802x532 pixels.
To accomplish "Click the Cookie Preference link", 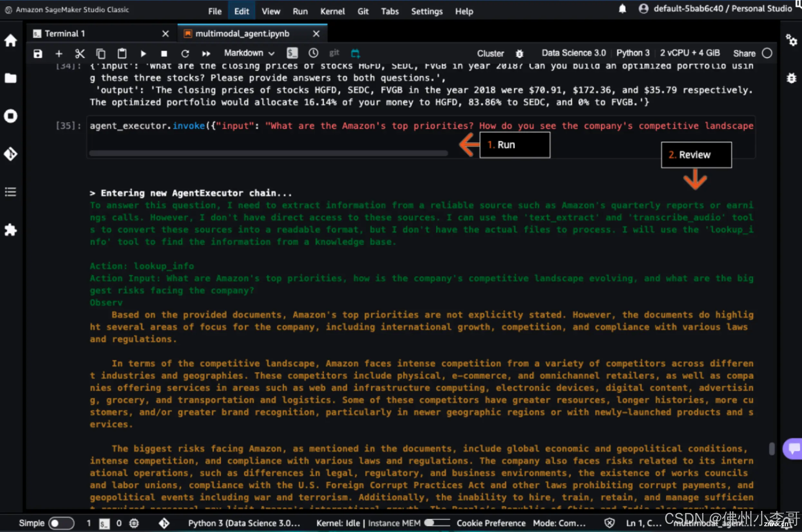I will [x=491, y=523].
